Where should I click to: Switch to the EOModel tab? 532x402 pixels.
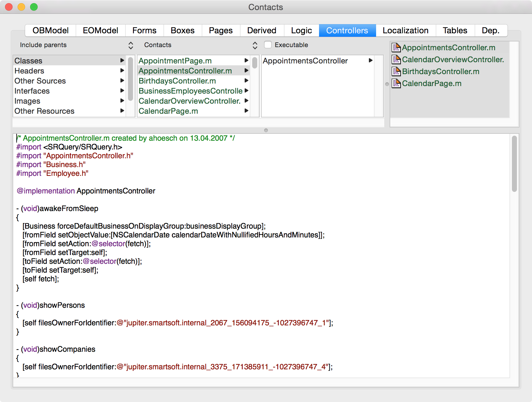(100, 30)
